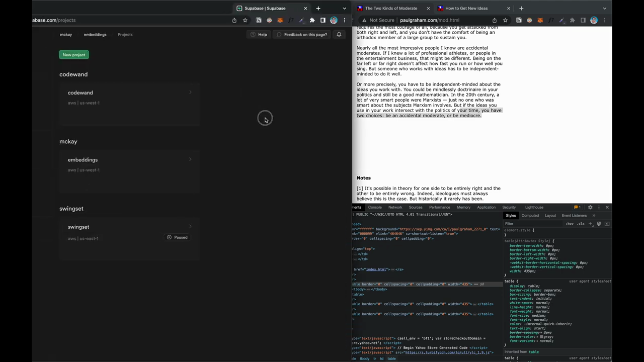The height and width of the screenshot is (362, 644).
Task: Click the turbifycdn ylc_1.9.js script source link
Action: click(446, 352)
